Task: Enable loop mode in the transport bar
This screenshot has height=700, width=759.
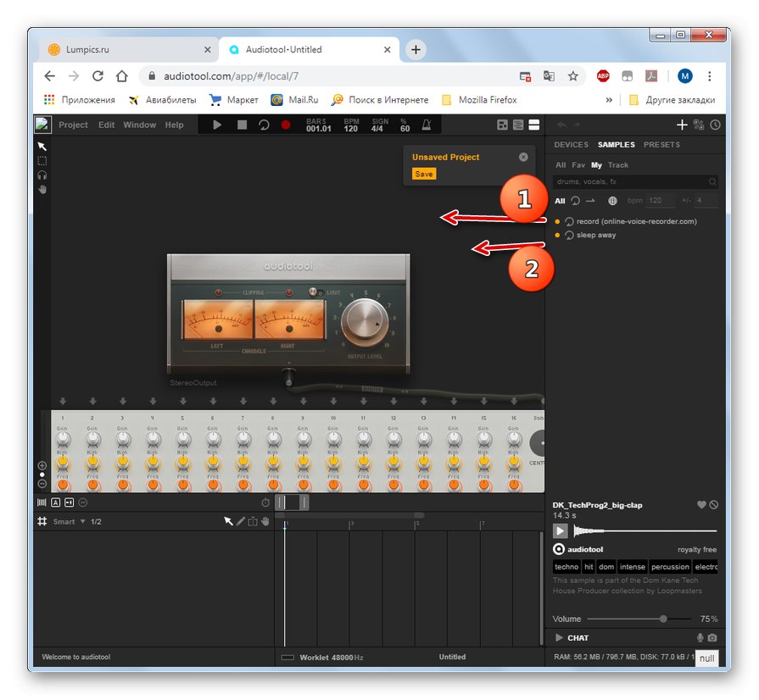Action: point(264,125)
